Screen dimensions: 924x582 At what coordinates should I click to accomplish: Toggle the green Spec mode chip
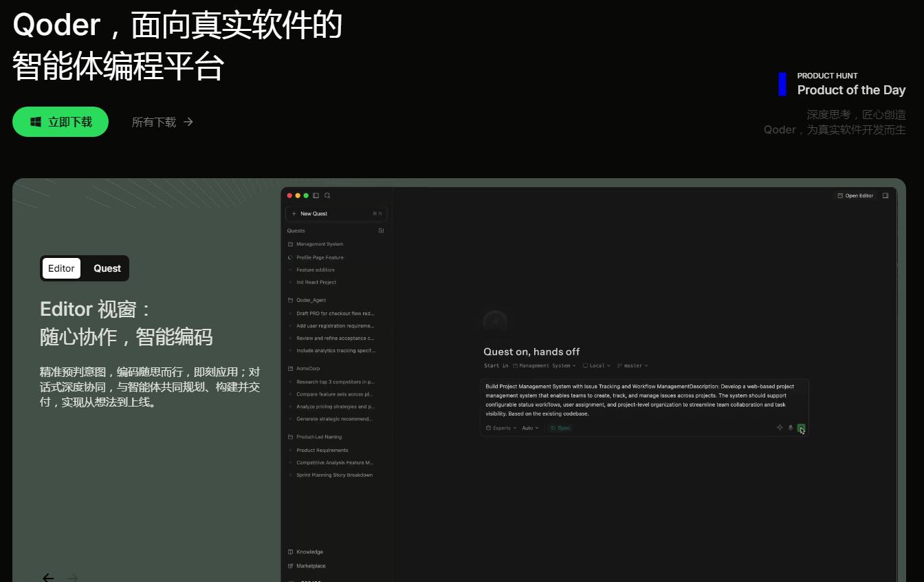click(560, 428)
